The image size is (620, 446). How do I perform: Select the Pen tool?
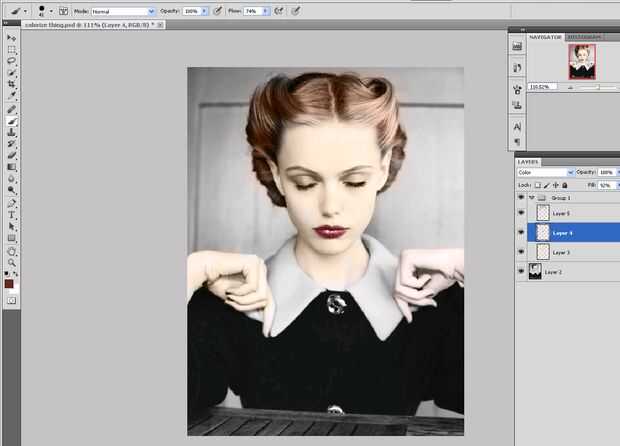pos(11,204)
